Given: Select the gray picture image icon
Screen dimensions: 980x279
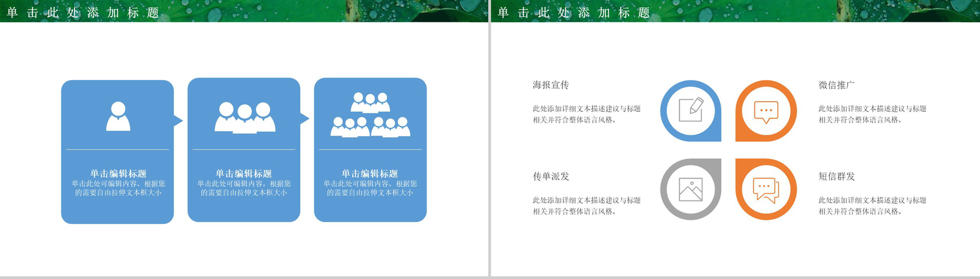Looking at the screenshot, I should pos(691,190).
